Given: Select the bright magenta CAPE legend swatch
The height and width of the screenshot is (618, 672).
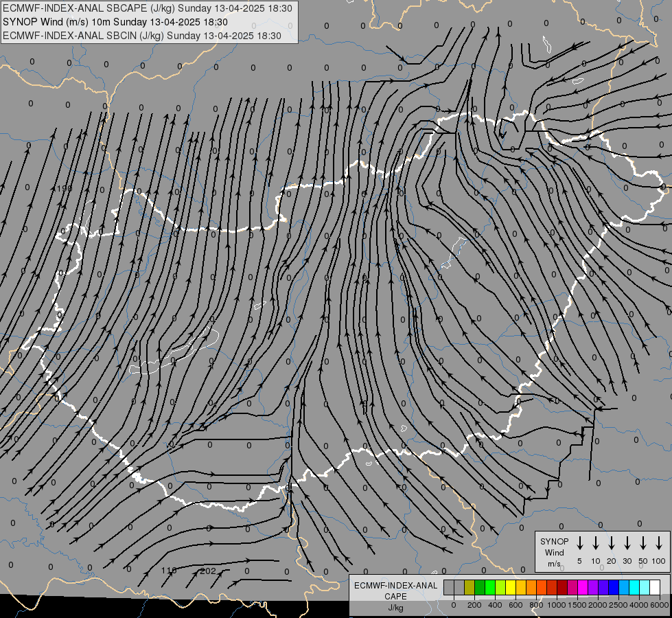Looking at the screenshot, I should 583,587.
